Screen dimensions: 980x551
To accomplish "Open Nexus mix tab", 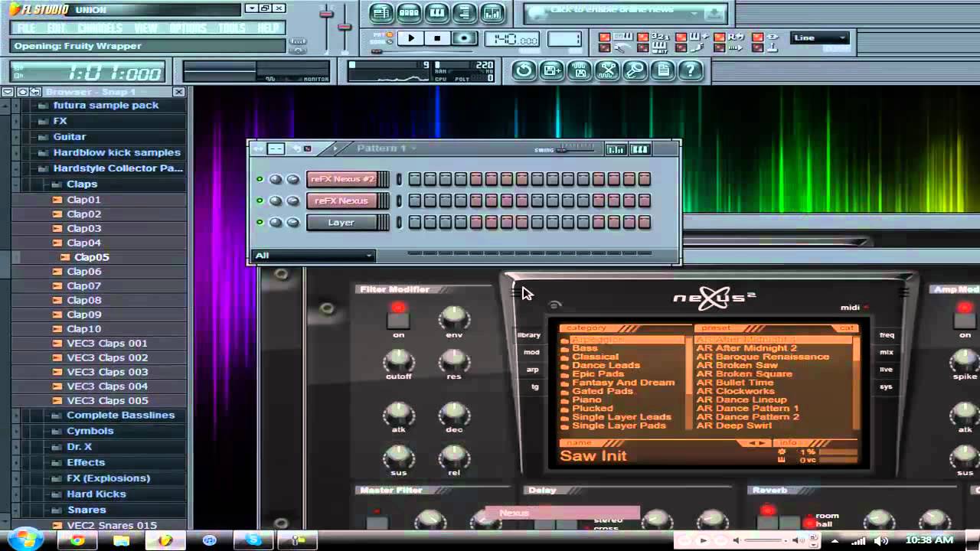I will (887, 352).
